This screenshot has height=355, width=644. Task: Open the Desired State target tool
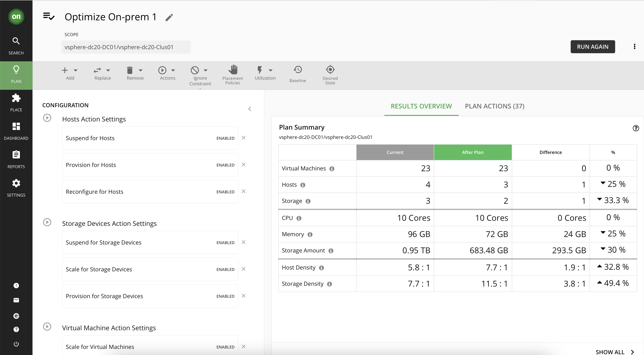click(330, 75)
